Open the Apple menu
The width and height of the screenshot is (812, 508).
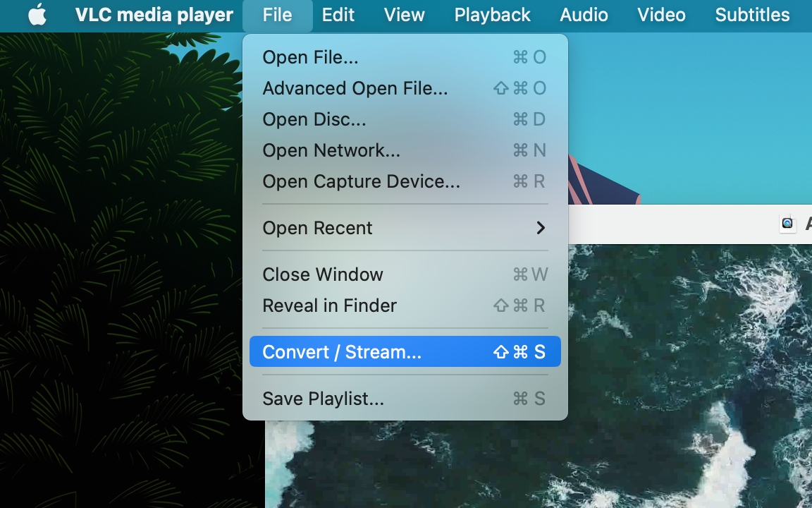(x=37, y=15)
